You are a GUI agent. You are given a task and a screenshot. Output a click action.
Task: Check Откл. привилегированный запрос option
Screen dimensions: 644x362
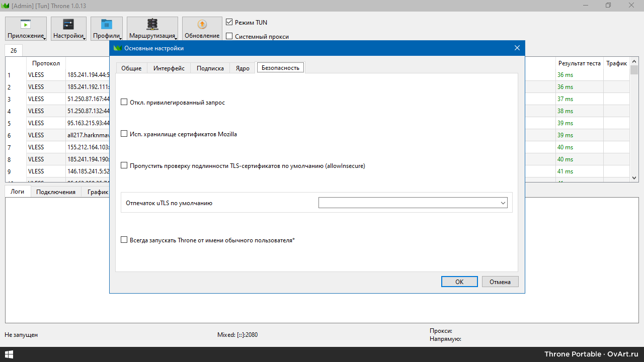(124, 102)
